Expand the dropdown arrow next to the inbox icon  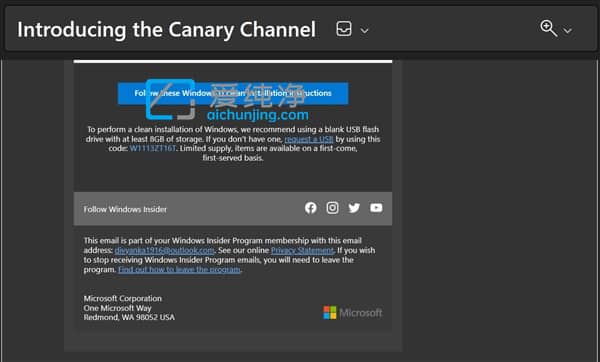(x=365, y=30)
